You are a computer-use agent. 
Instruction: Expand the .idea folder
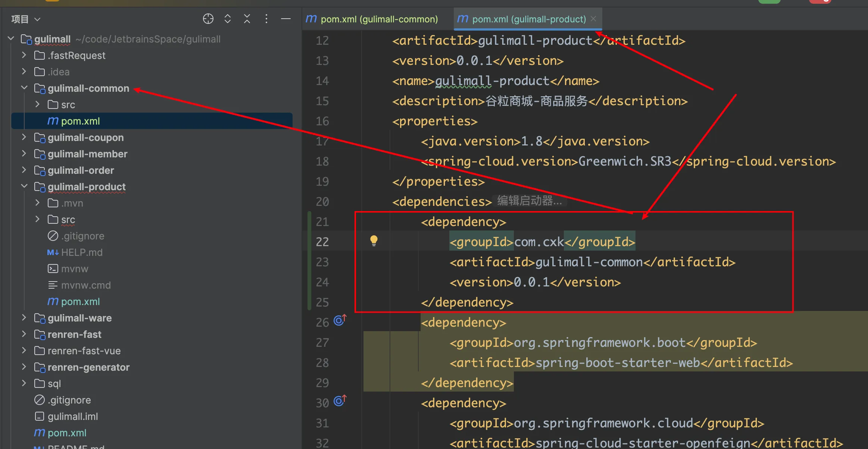click(24, 71)
